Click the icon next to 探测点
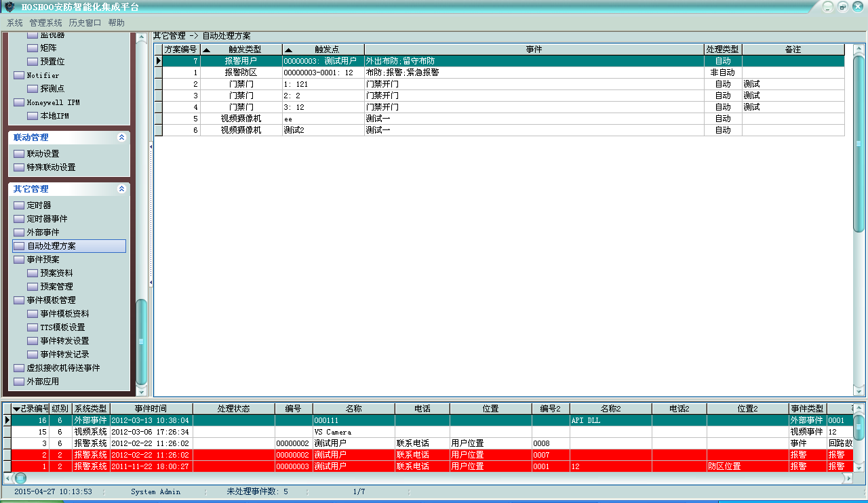The width and height of the screenshot is (868, 503). (x=33, y=89)
